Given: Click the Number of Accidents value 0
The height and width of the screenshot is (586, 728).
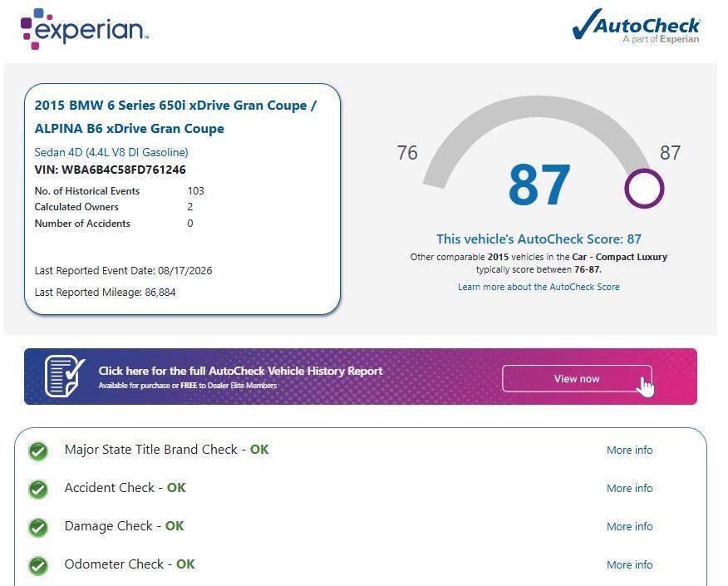Looking at the screenshot, I should click(x=189, y=224).
